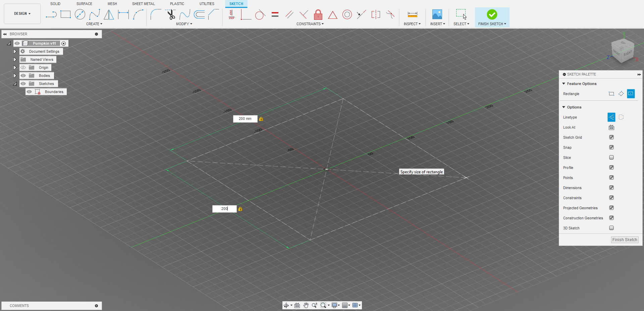Enable the 3D Sketch checkbox
Viewport: 644px width, 311px height.
[611, 228]
